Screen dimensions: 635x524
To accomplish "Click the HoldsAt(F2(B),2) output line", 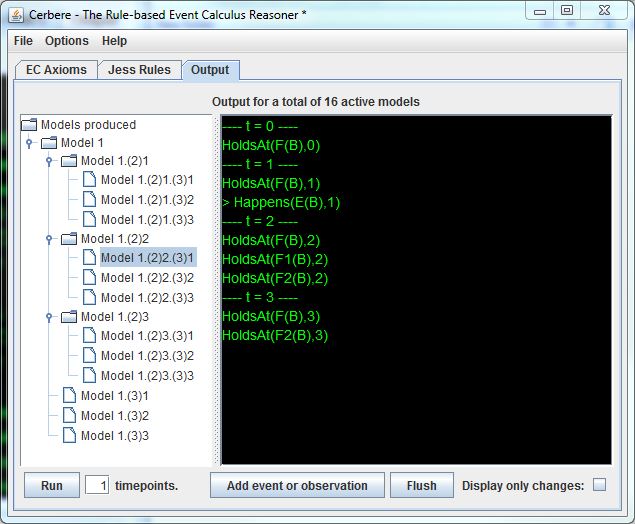I will point(275,278).
